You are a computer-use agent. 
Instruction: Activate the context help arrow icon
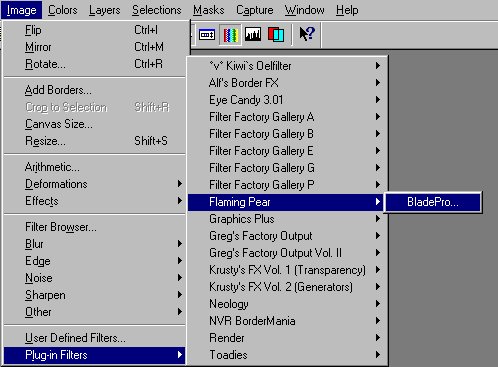[307, 34]
